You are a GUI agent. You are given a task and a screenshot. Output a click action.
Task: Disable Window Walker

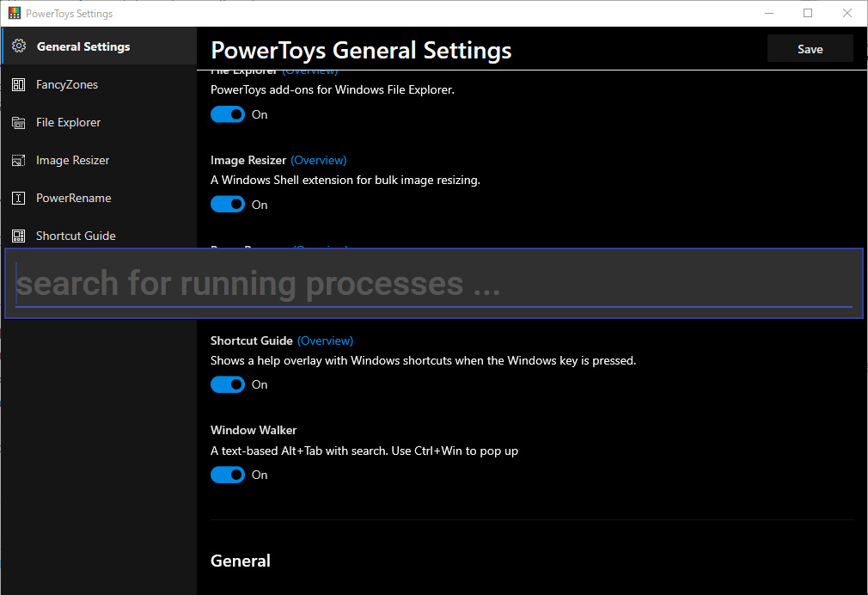(x=227, y=475)
